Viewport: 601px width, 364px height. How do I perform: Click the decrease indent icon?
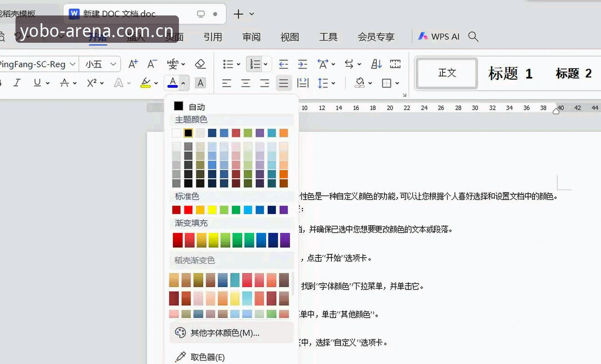(284, 64)
